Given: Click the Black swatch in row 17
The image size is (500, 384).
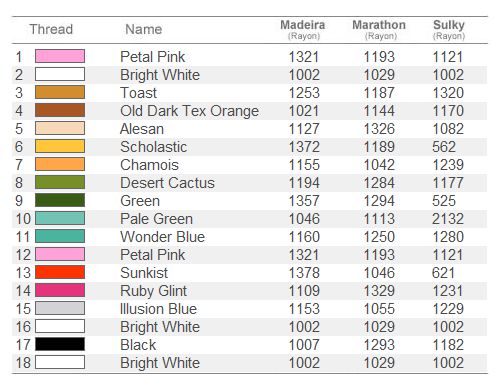Looking at the screenshot, I should [x=60, y=344].
